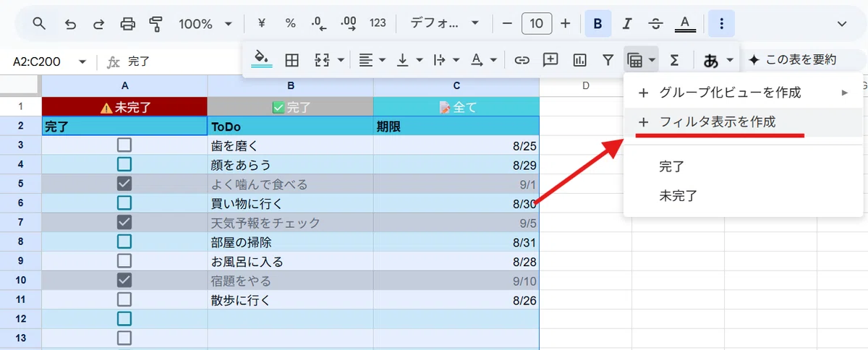The width and height of the screenshot is (868, 350).
Task: Click the 未完了 red header cell
Action: click(x=124, y=107)
